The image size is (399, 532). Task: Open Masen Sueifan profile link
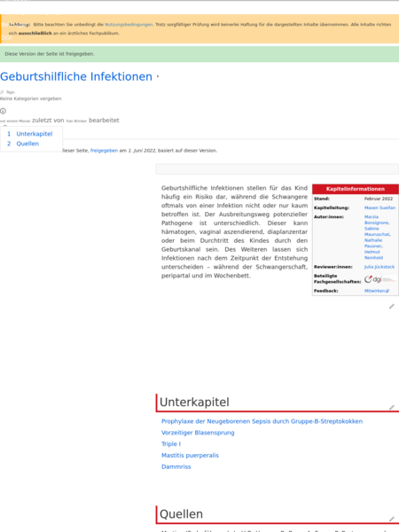[379, 207]
